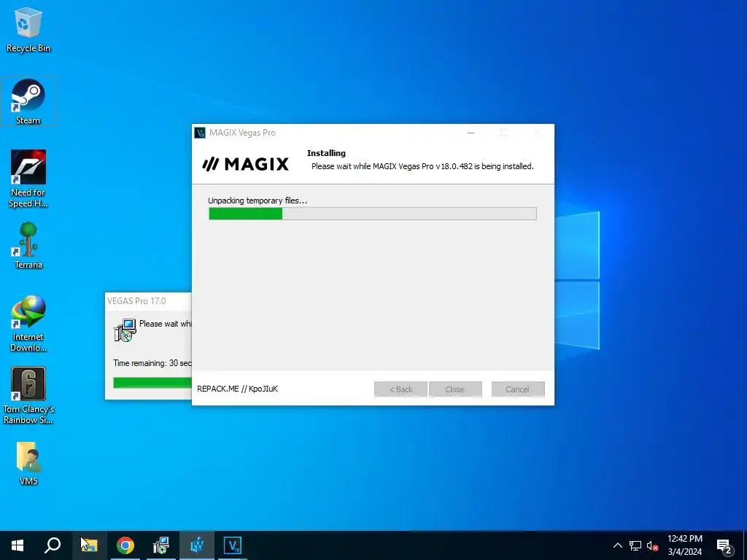Click the Vegas icon in the MAGIX title bar

(x=200, y=133)
